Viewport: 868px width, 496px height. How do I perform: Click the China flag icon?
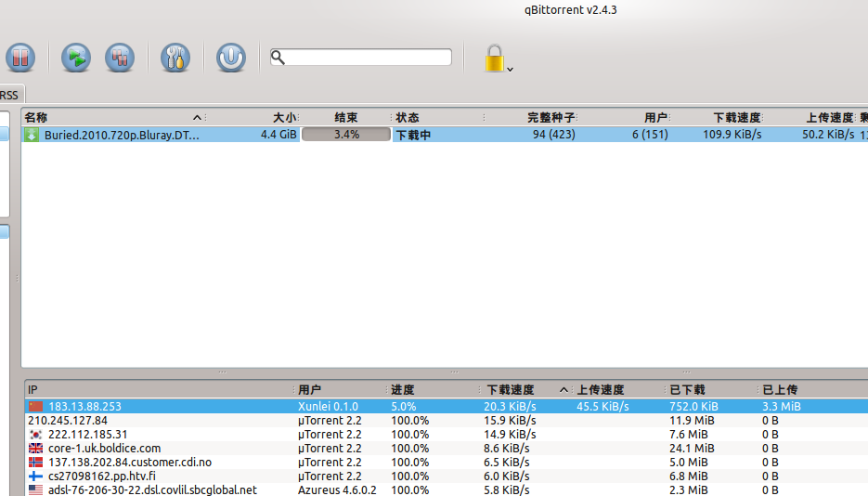[35, 406]
